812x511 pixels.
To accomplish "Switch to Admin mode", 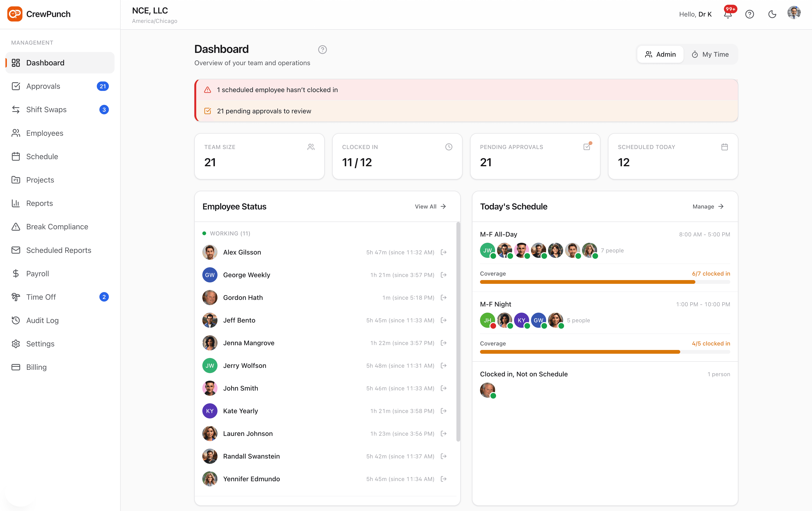I will pyautogui.click(x=660, y=54).
